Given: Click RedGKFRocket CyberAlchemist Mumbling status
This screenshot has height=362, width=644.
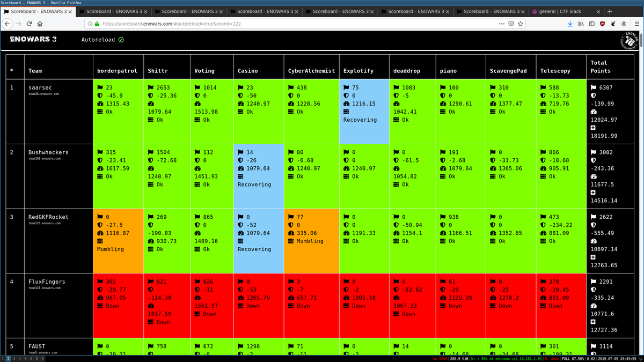Looking at the screenshot, I should pos(310,241).
